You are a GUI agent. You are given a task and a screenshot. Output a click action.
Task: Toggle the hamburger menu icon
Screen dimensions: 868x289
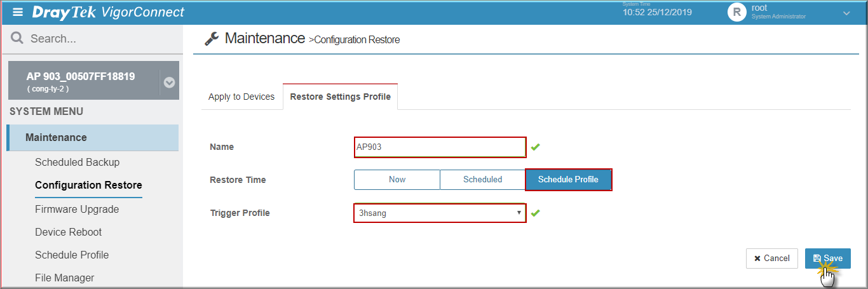[x=18, y=12]
